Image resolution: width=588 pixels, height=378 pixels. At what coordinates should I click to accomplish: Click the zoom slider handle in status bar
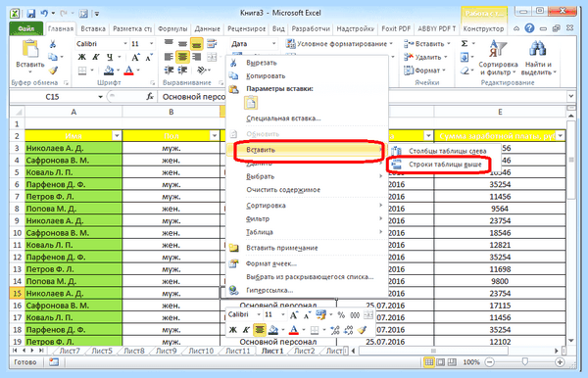pos(525,361)
